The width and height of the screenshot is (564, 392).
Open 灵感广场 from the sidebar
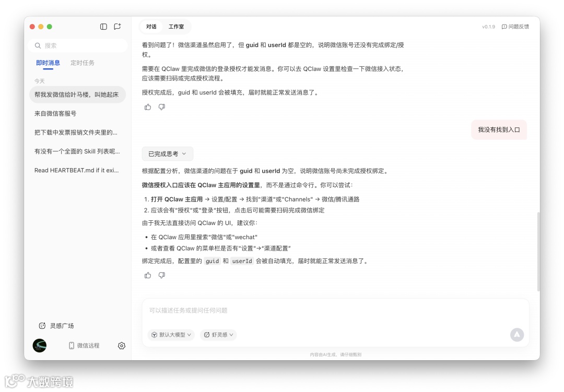[x=56, y=326]
